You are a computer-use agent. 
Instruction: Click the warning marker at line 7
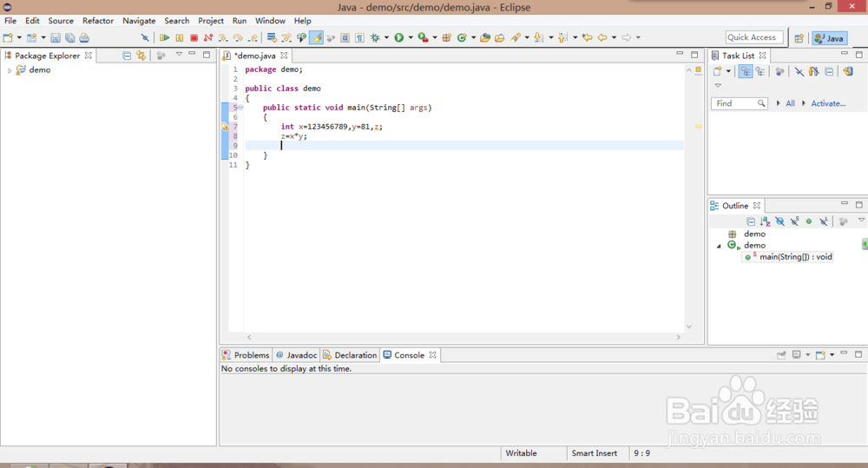(225, 126)
